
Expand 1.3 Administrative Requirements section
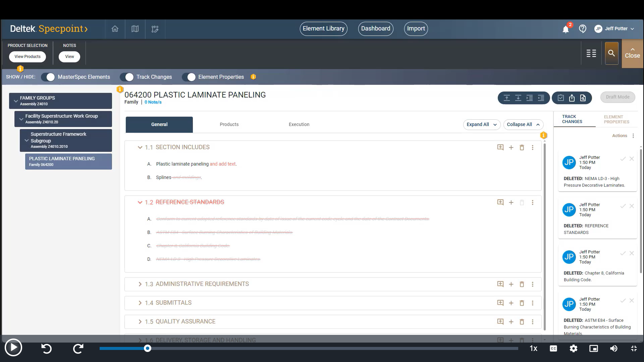[x=140, y=284]
